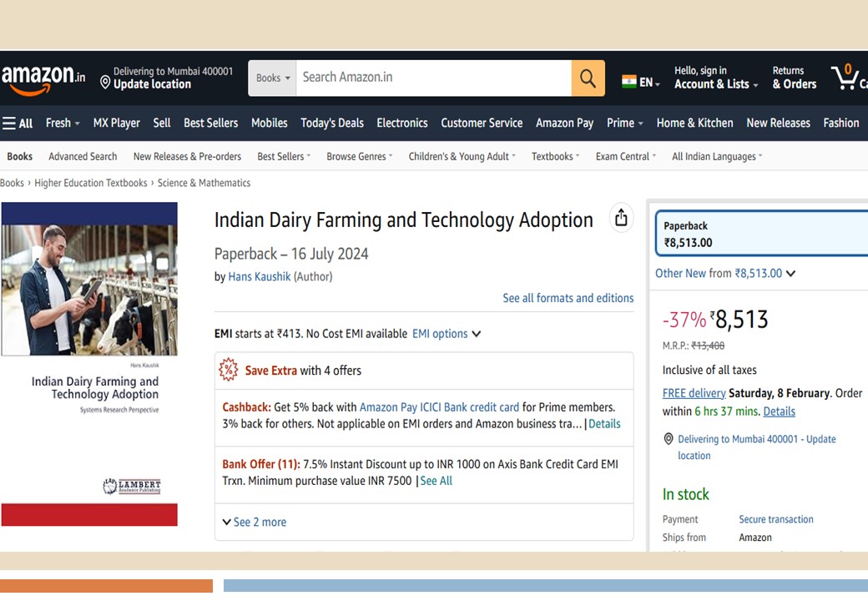Expand See 2 more offers
The height and width of the screenshot is (601, 868).
pyautogui.click(x=255, y=522)
